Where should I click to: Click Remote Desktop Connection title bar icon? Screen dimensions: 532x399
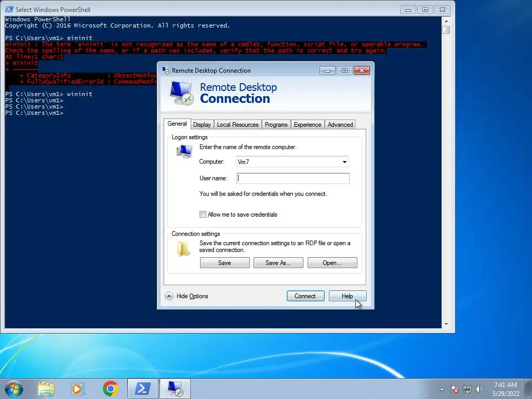[x=166, y=70]
